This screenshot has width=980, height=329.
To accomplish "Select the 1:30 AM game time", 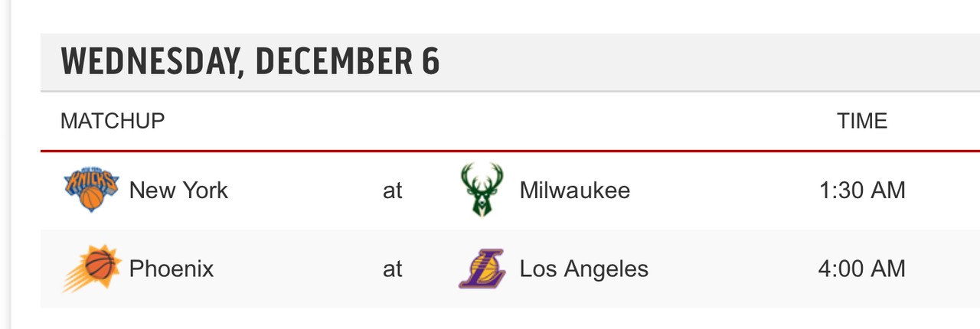I will point(862,190).
